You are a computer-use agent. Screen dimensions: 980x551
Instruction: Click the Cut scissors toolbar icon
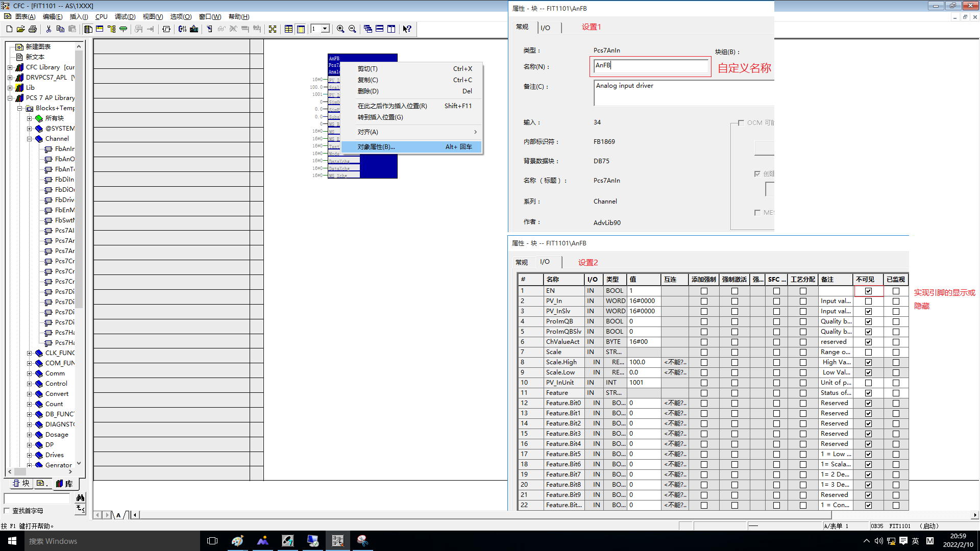click(48, 29)
